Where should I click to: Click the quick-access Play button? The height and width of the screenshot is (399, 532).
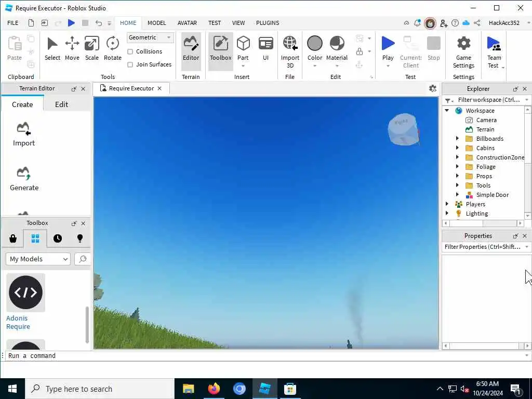point(71,23)
